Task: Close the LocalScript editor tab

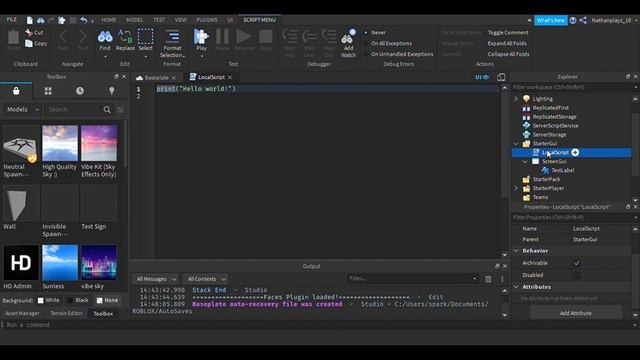Action: [230, 78]
